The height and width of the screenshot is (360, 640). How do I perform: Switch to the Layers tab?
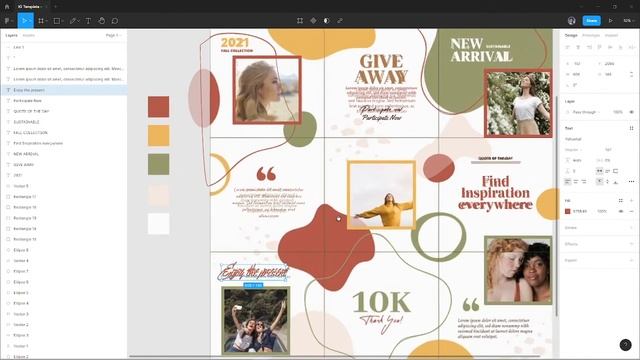(11, 36)
